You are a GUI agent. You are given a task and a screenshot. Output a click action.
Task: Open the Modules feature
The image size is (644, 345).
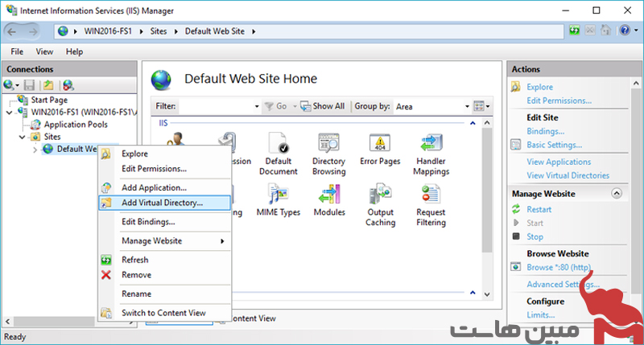click(x=329, y=200)
